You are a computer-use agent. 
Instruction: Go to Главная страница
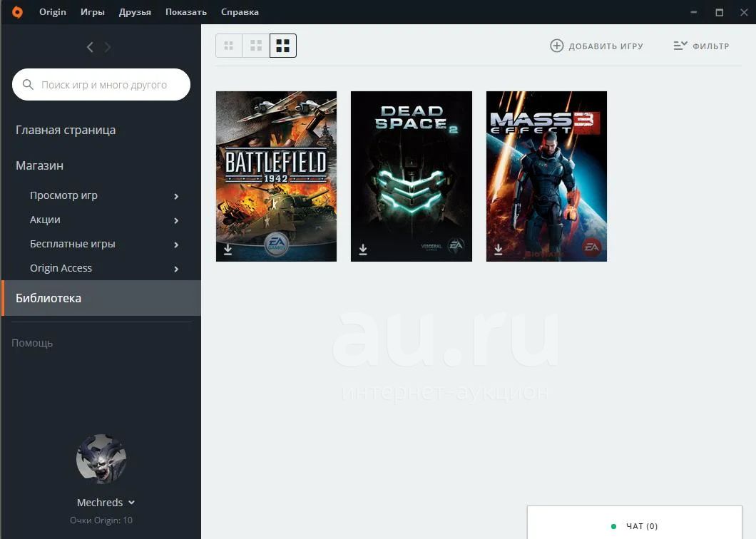pos(66,130)
